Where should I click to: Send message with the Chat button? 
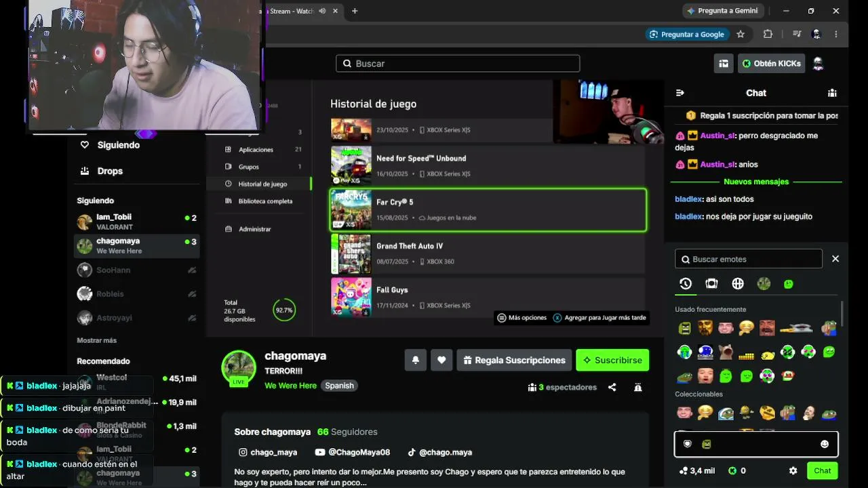(x=823, y=471)
